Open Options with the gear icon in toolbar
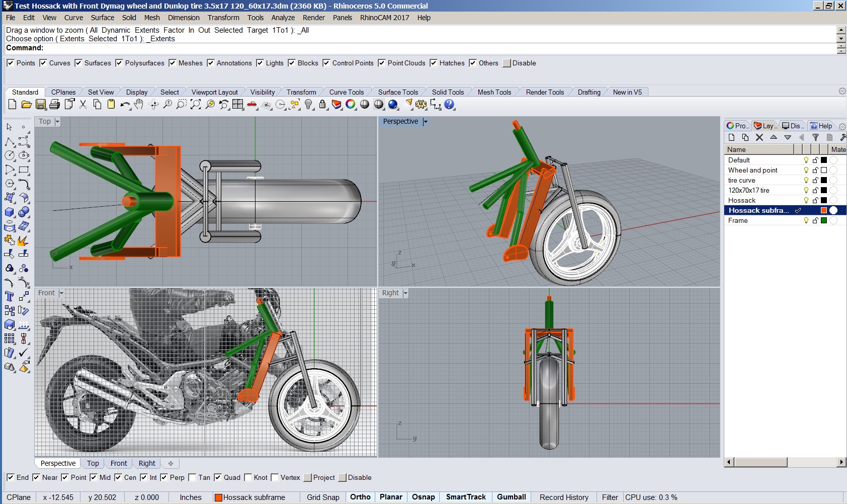Screen dimensions: 847x504 pyautogui.click(x=421, y=104)
